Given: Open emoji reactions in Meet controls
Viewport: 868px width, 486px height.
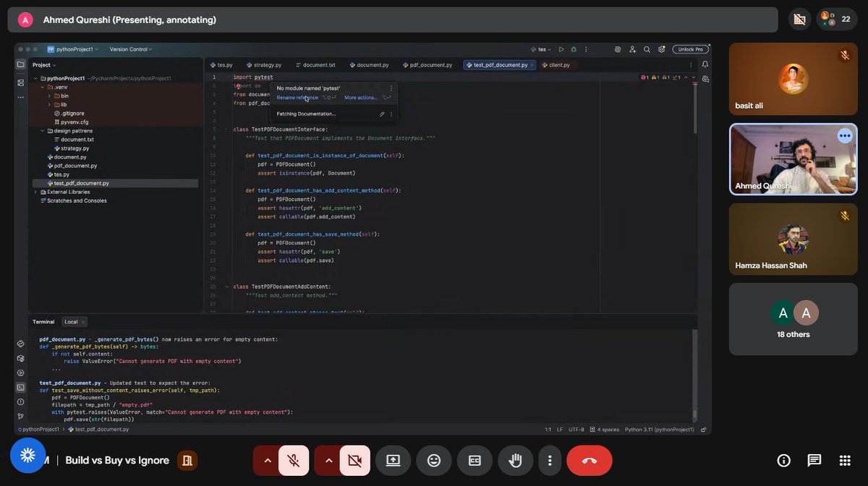Looking at the screenshot, I should click(x=434, y=461).
